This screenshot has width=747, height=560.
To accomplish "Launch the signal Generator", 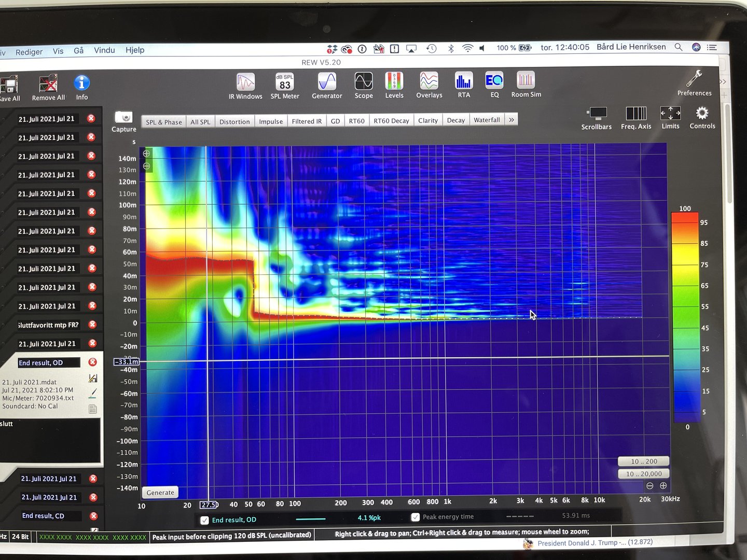I will 327,82.
